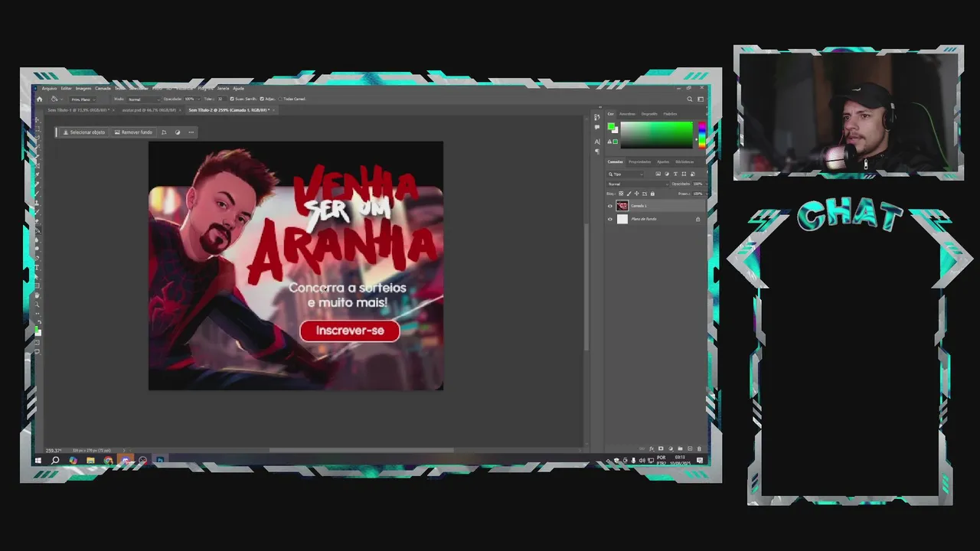The width and height of the screenshot is (980, 551).
Task: Toggle the Adjac. checkbox
Action: point(262,99)
